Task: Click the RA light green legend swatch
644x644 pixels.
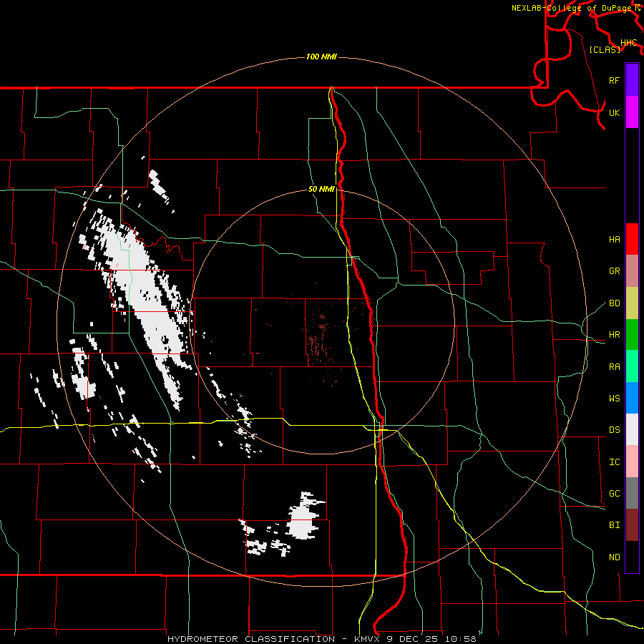Action: (x=632, y=366)
